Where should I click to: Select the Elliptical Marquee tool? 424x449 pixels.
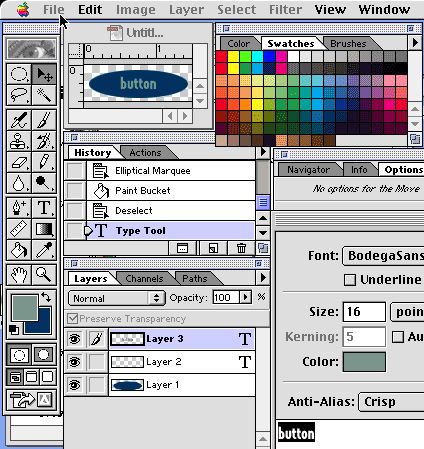tap(19, 74)
